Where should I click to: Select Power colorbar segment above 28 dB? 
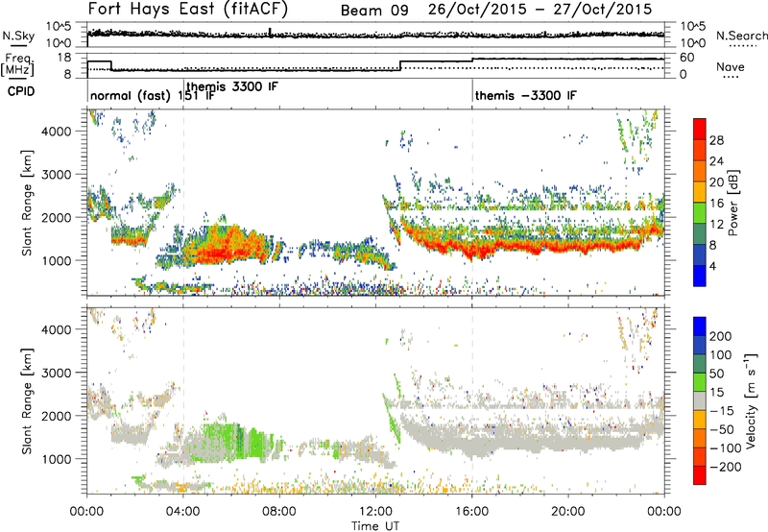click(x=700, y=130)
